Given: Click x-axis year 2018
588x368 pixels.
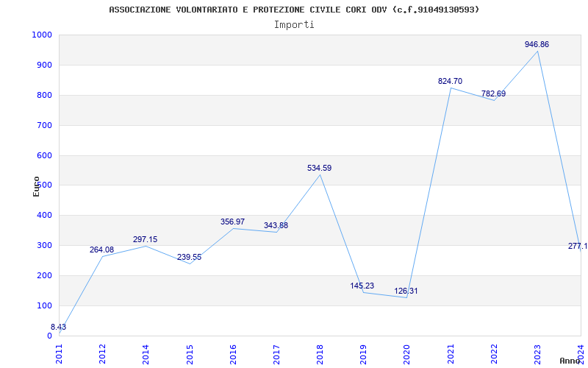Looking at the screenshot, I should coord(320,354).
